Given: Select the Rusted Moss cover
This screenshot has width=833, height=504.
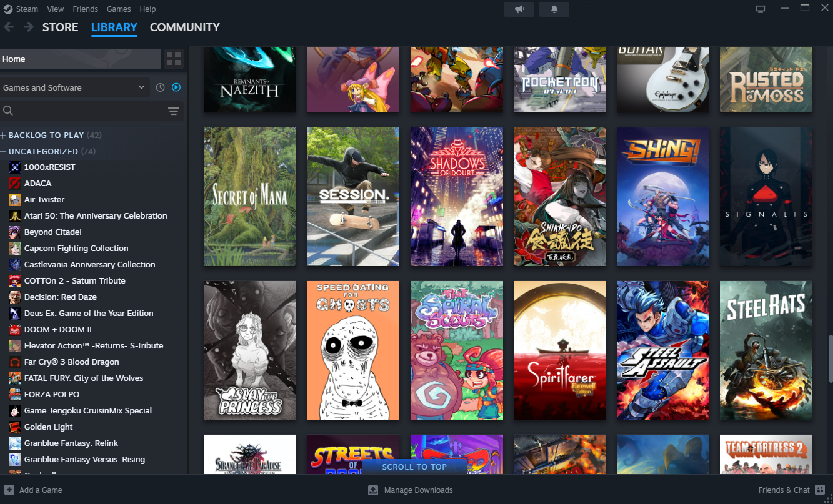Looking at the screenshot, I should point(766,80).
